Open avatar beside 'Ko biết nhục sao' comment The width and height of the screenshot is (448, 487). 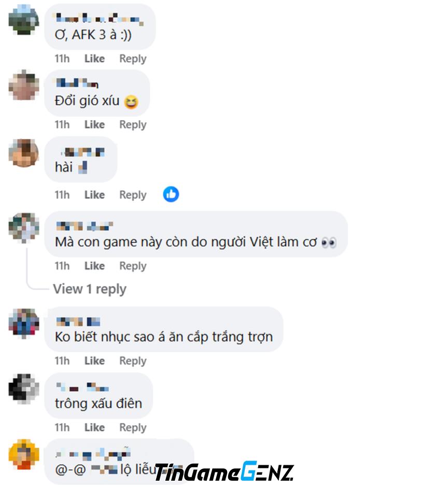24,323
